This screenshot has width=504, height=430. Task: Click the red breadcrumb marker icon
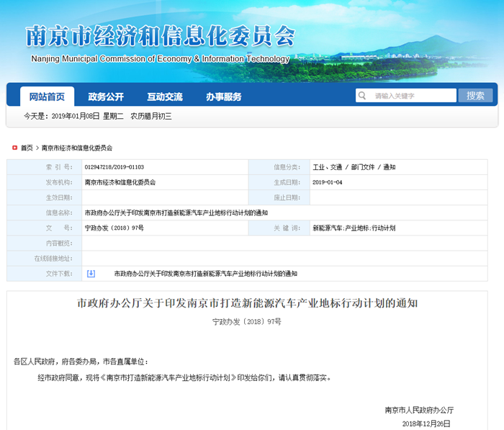click(14, 148)
